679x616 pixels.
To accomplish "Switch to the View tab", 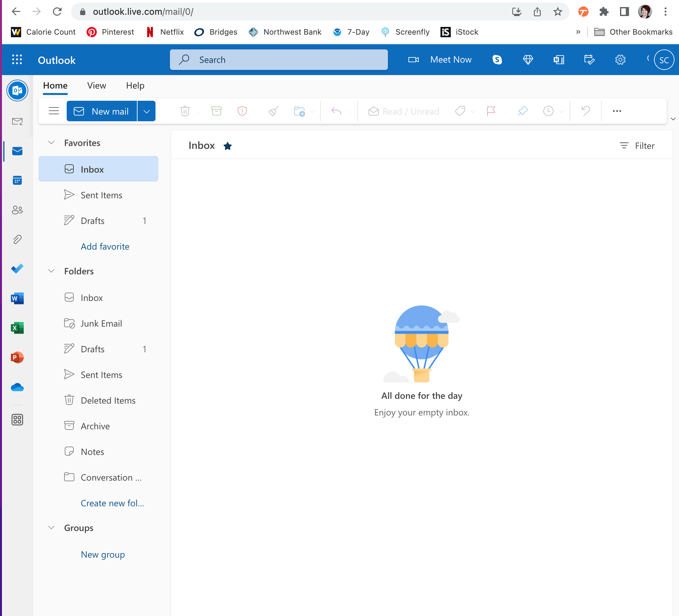I will (97, 86).
